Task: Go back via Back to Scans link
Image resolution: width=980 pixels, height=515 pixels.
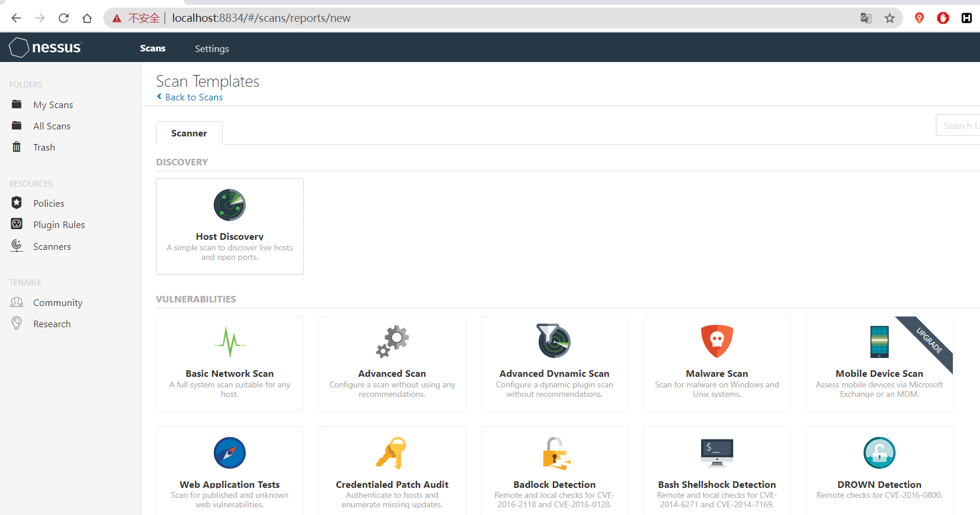Action: (190, 97)
